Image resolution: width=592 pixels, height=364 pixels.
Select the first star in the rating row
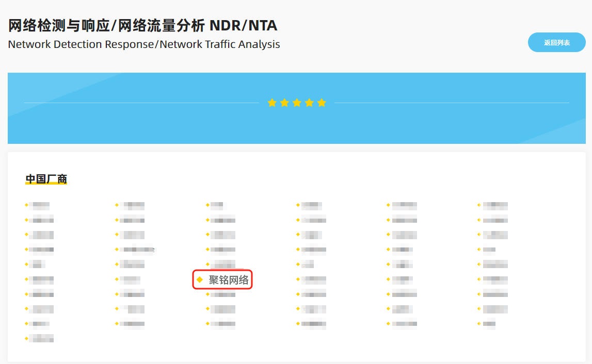click(x=272, y=103)
